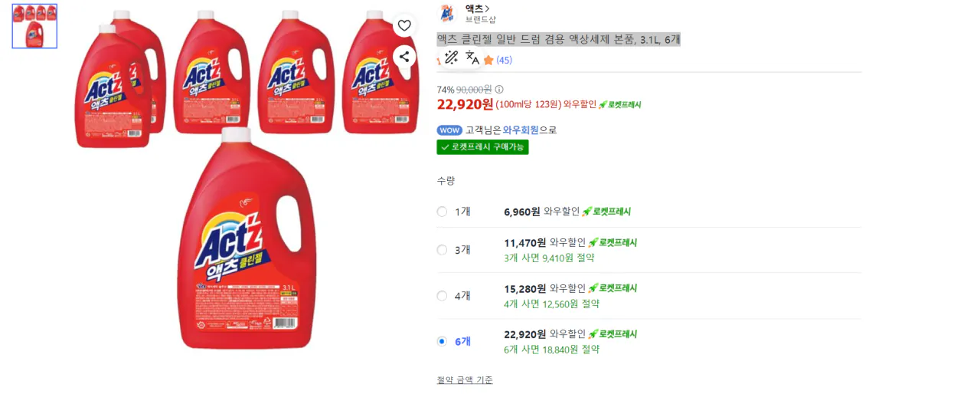Click the orange rating star icon
The width and height of the screenshot is (980, 394).
pyautogui.click(x=488, y=61)
